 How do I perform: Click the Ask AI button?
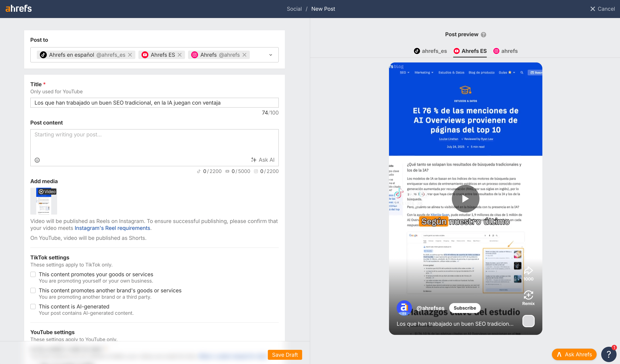click(x=262, y=160)
